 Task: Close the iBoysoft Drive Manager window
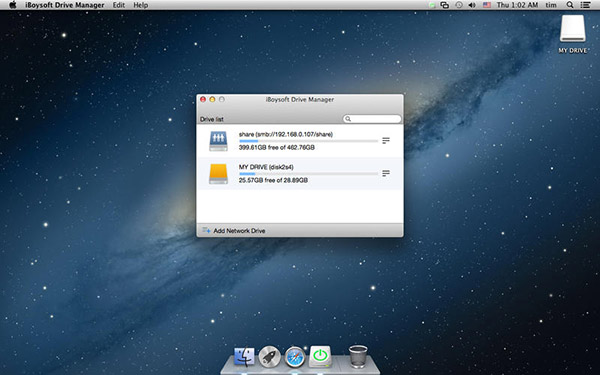[x=203, y=99]
